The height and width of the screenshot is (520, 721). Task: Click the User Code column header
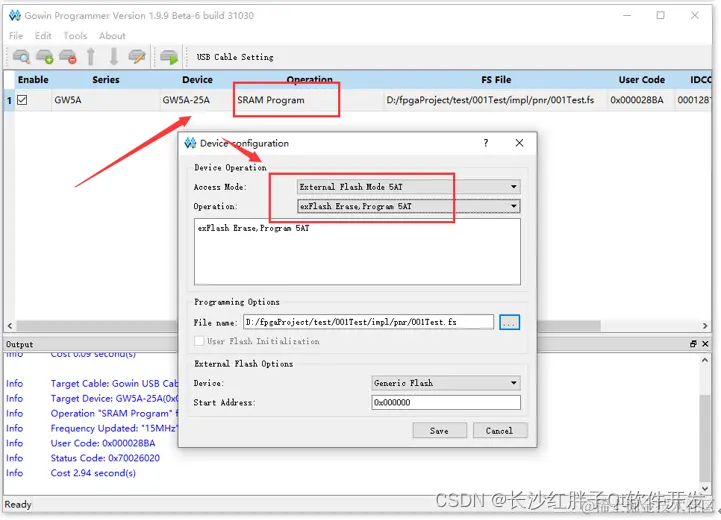tap(641, 80)
